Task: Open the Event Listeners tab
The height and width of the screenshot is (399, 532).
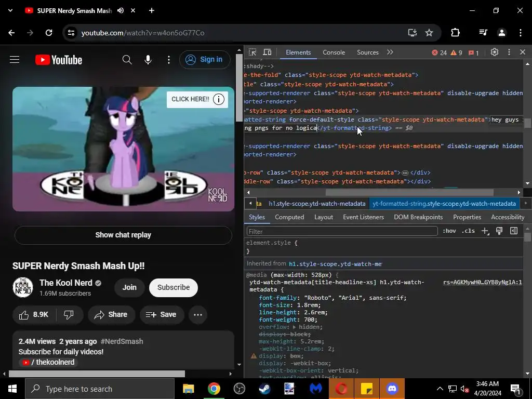Action: coord(363,217)
